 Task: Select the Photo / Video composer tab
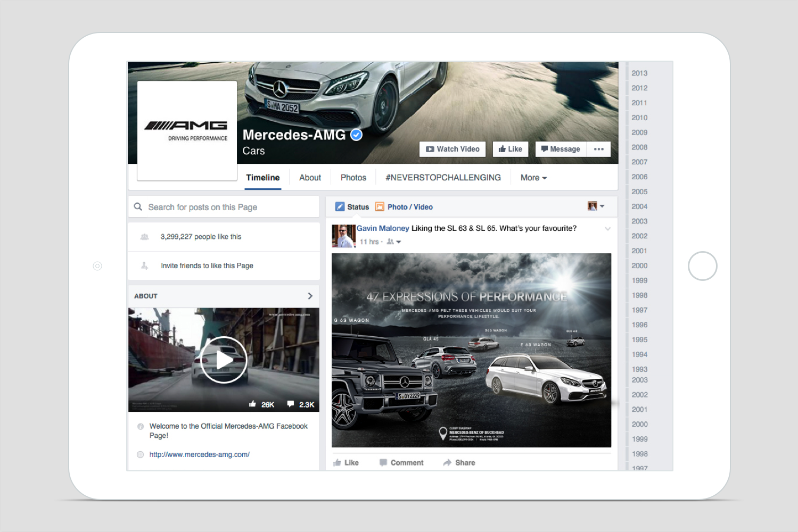click(404, 206)
